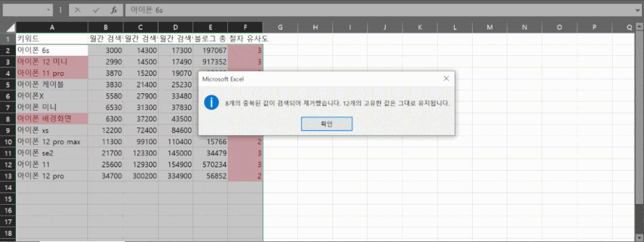Select the cell with value 19070
The image size is (644, 242).
pos(175,73)
